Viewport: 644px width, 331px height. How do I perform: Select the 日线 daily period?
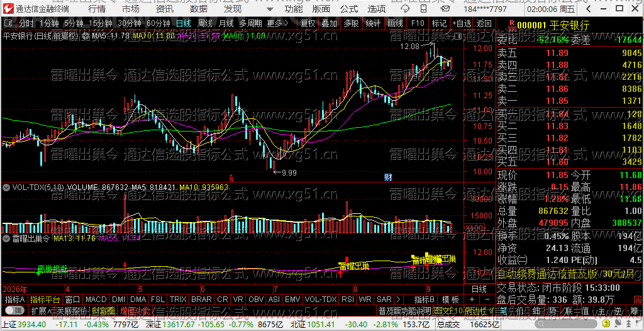point(183,23)
